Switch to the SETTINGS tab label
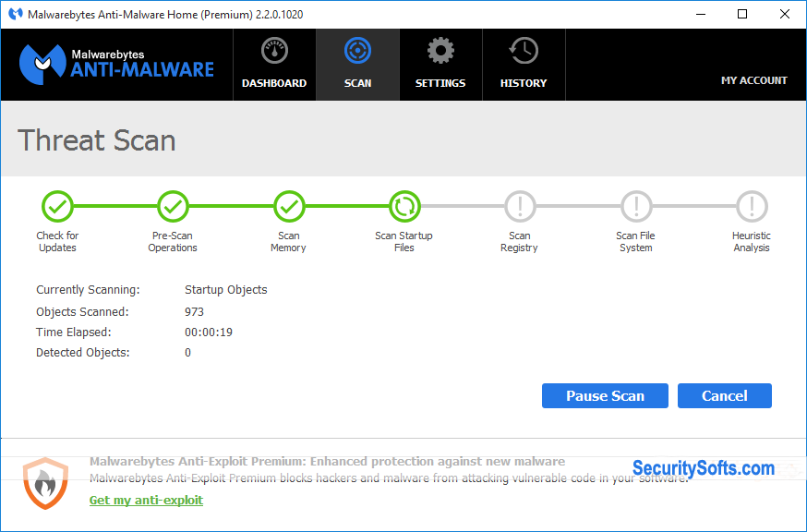 click(x=440, y=83)
